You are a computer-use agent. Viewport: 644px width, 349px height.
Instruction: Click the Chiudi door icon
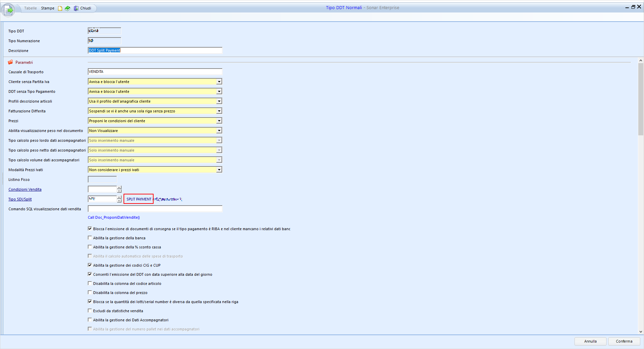[x=76, y=8]
